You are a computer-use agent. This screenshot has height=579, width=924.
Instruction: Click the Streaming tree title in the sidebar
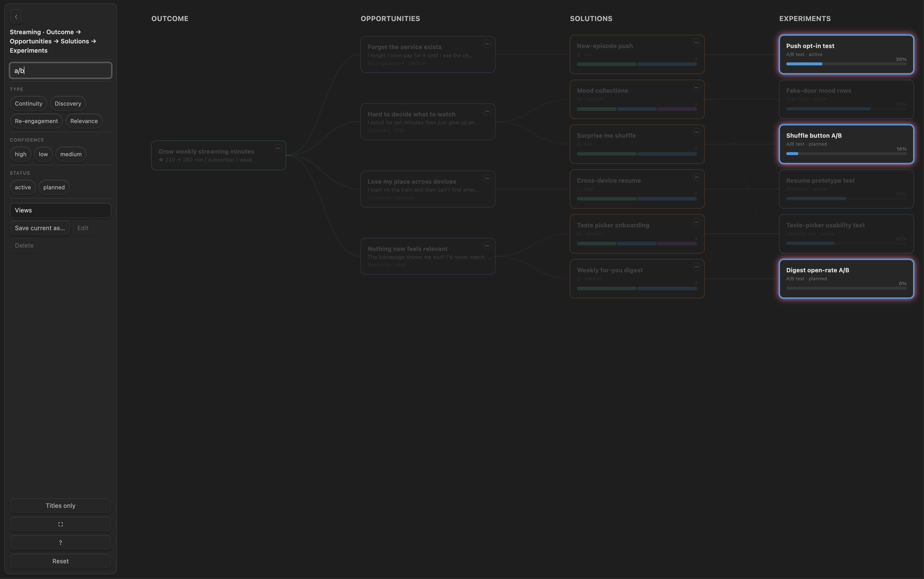click(53, 41)
